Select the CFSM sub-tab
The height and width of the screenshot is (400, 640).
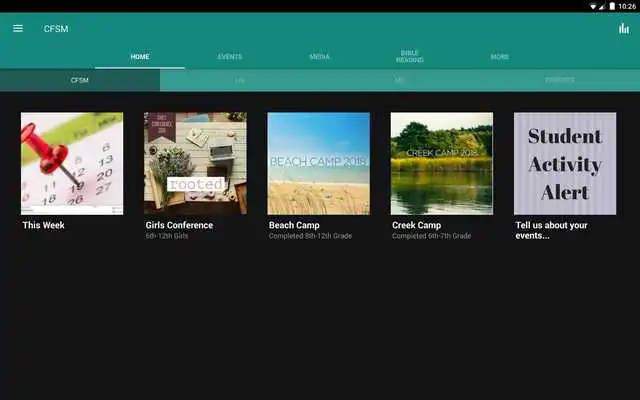(x=80, y=80)
